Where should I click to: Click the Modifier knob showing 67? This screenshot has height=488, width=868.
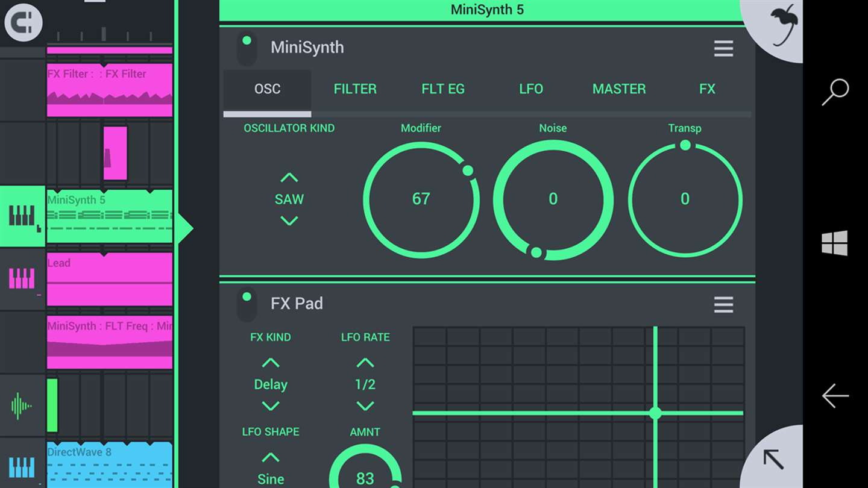pos(421,200)
